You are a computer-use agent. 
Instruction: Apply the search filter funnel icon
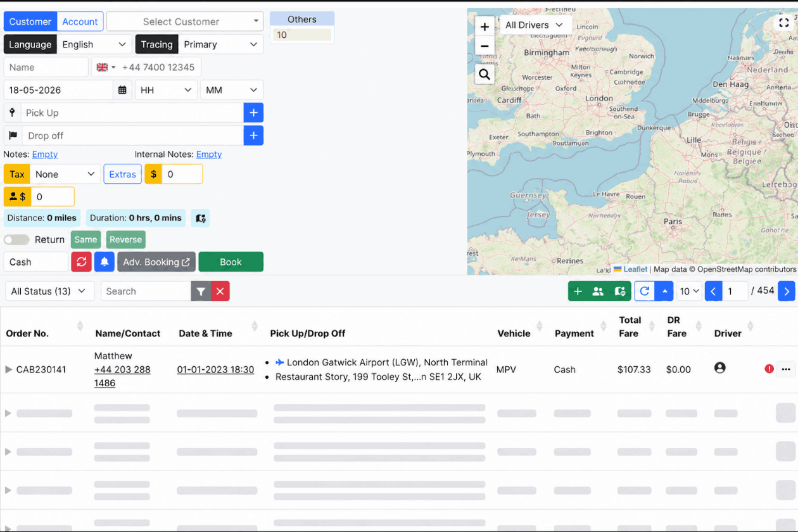201,291
